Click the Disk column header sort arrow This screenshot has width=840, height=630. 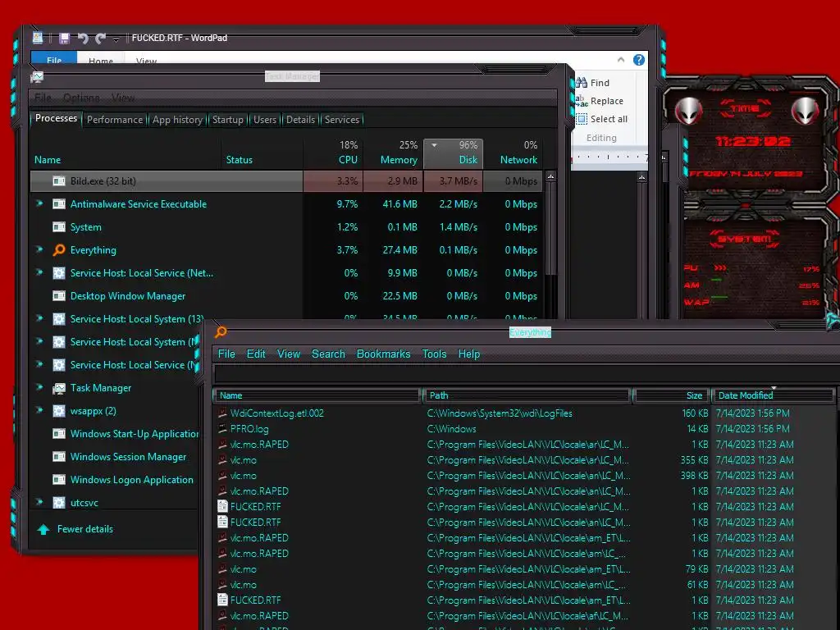[435, 145]
